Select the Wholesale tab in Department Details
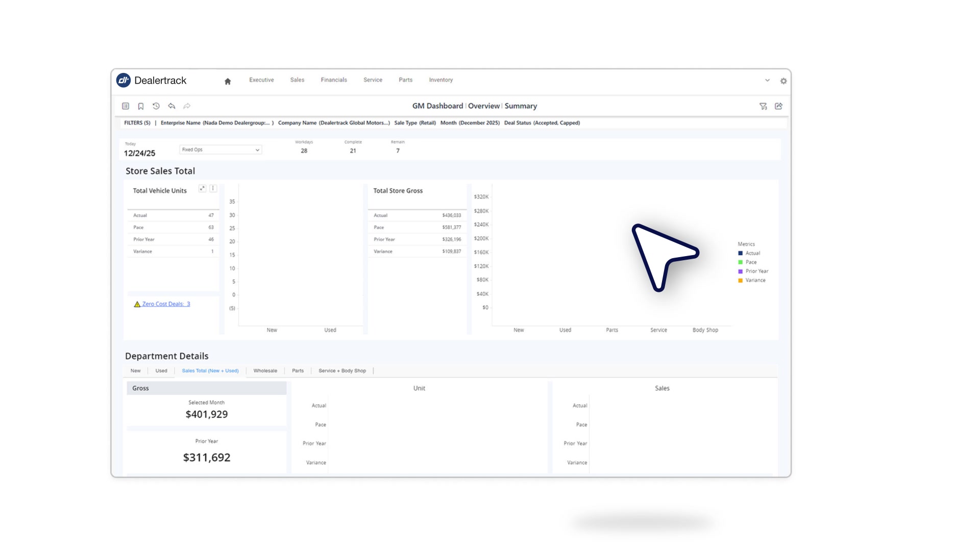Image resolution: width=980 pixels, height=551 pixels. 265,371
